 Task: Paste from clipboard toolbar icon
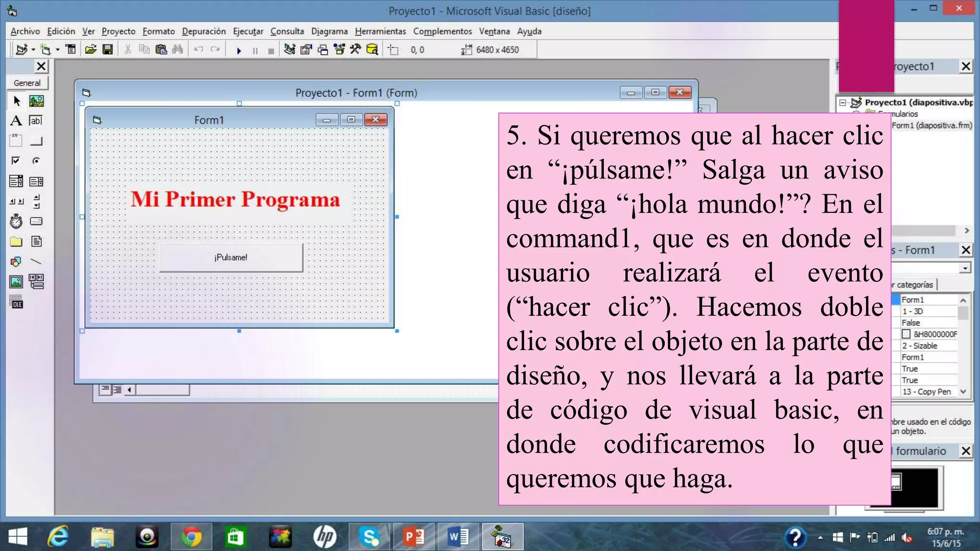[x=161, y=49]
